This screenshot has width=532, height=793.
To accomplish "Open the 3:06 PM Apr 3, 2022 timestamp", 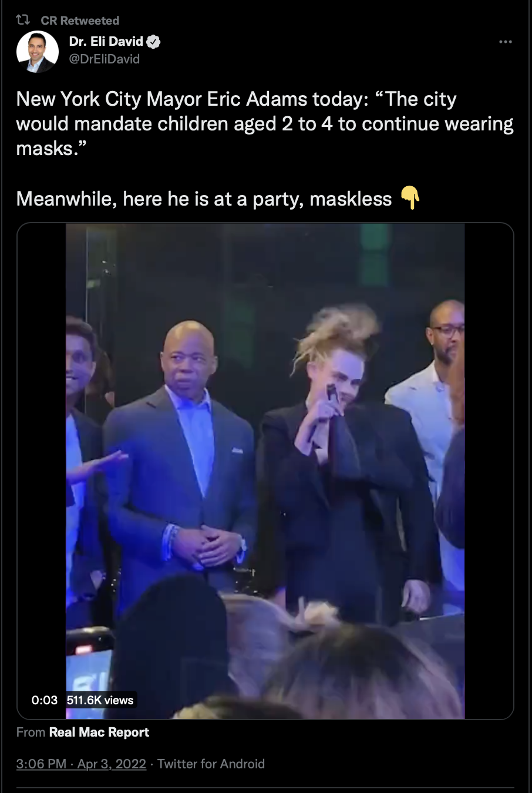I will point(81,764).
